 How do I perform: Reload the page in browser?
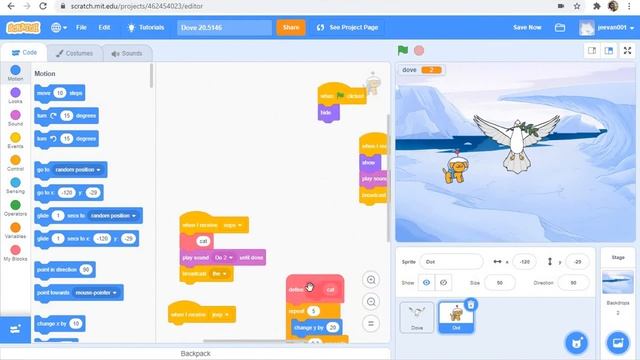coord(42,6)
